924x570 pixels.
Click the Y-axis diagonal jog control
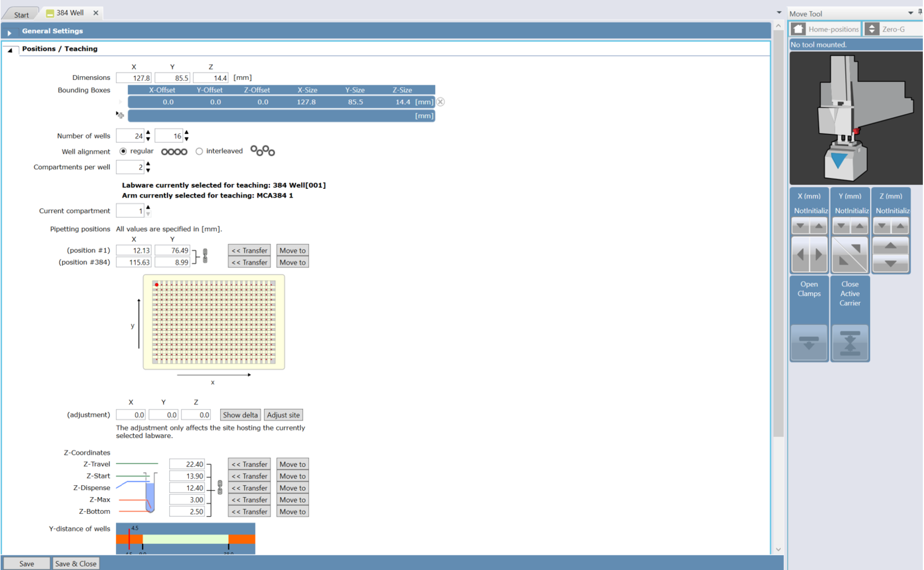[x=850, y=254]
